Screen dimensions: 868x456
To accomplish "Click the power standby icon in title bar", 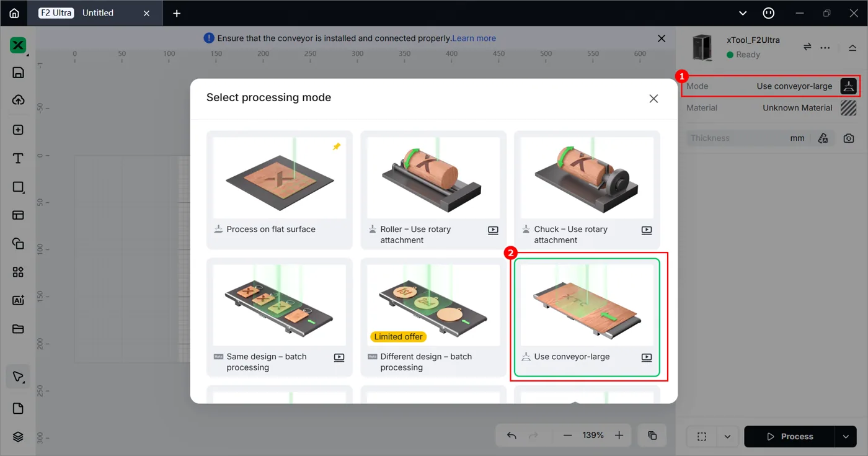I will pyautogui.click(x=768, y=13).
